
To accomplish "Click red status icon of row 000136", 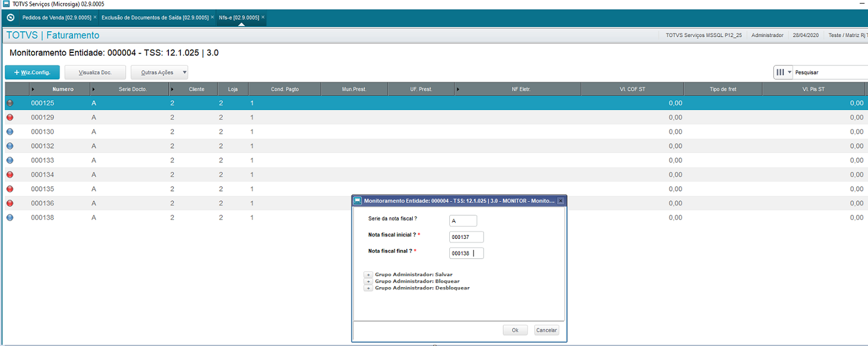I will tap(9, 203).
